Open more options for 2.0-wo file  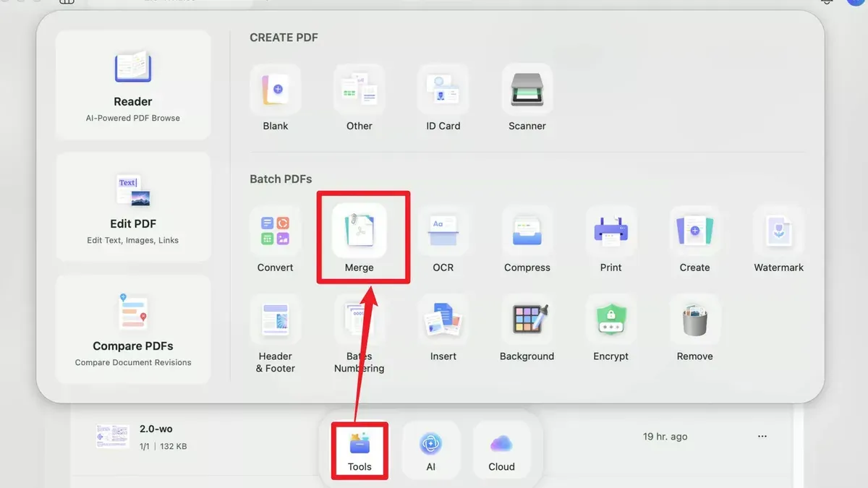[762, 437]
